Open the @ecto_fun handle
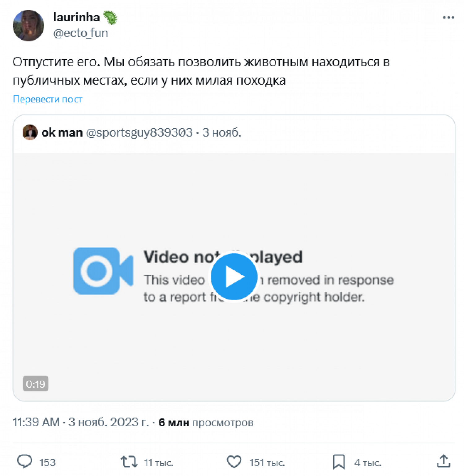The height and width of the screenshot is (476, 464). tap(80, 33)
